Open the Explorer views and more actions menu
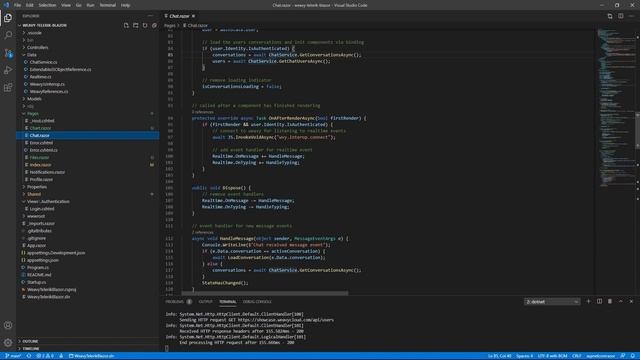 [x=150, y=16]
